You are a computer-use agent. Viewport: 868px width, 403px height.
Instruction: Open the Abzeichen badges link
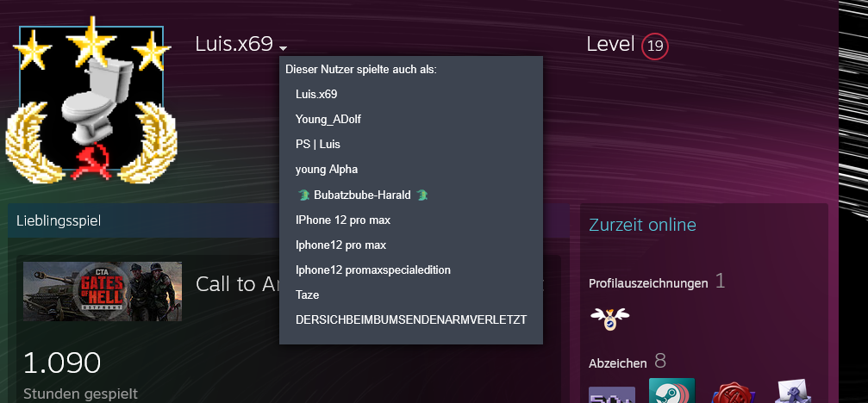(x=618, y=363)
